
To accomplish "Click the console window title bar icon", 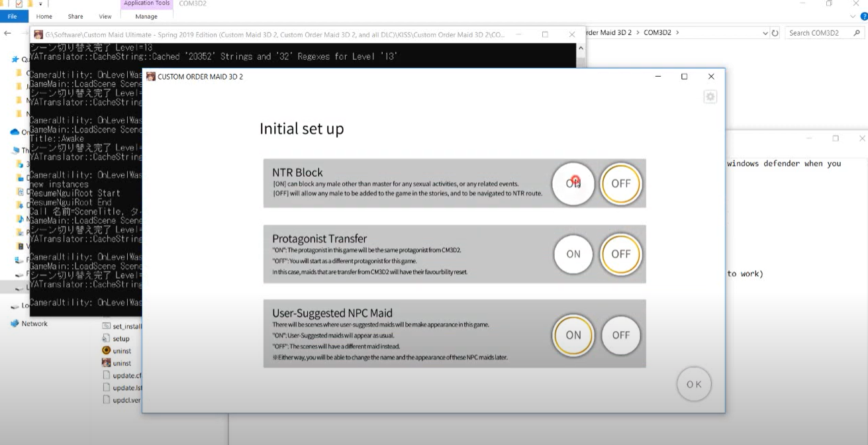I will pos(38,34).
